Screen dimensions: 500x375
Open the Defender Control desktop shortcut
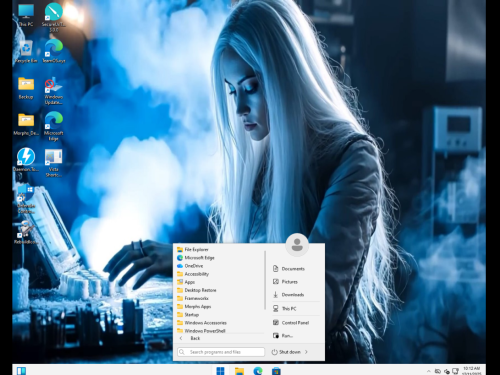click(x=26, y=200)
